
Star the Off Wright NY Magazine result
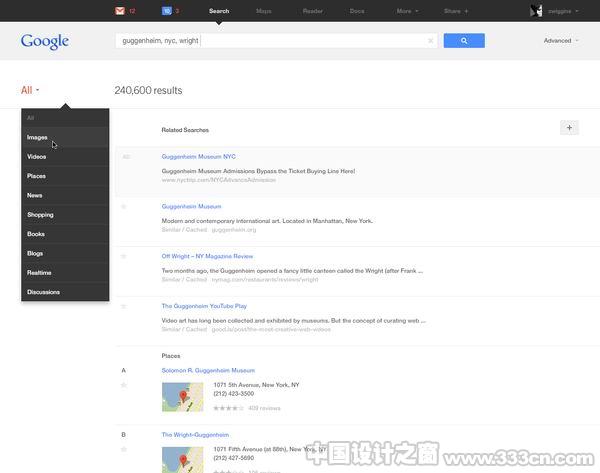coord(124,256)
